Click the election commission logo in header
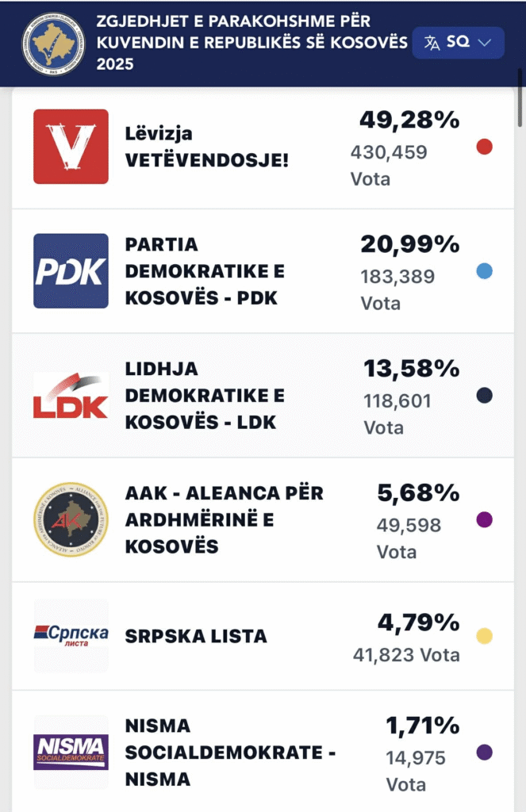The width and height of the screenshot is (526, 812). 53,44
